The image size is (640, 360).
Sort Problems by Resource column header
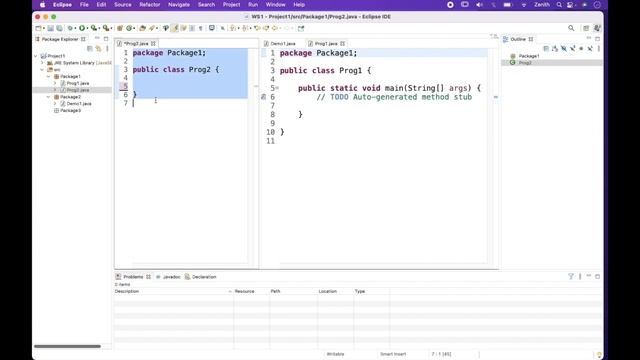(x=251, y=291)
